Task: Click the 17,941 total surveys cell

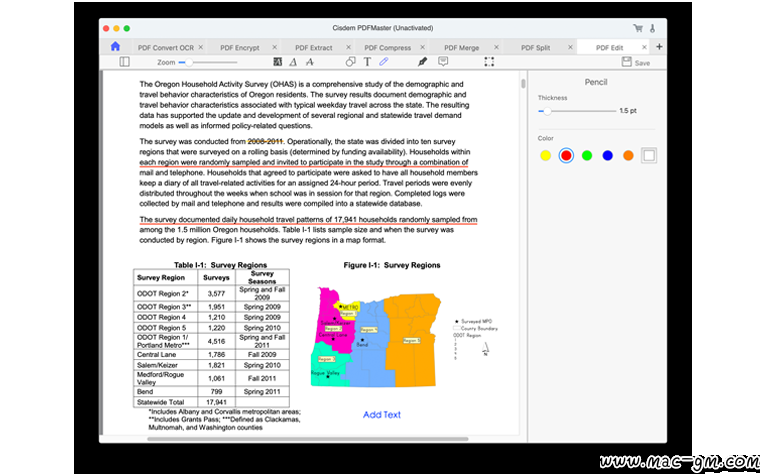Action: 216,402
